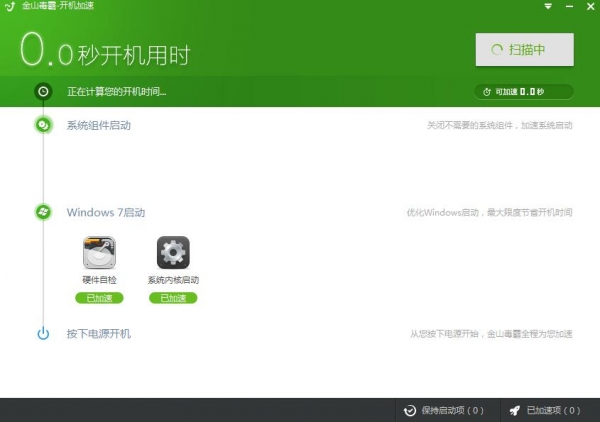The width and height of the screenshot is (600, 422).
Task: Click 已加速 button under 系统内核启动
Action: pos(173,298)
